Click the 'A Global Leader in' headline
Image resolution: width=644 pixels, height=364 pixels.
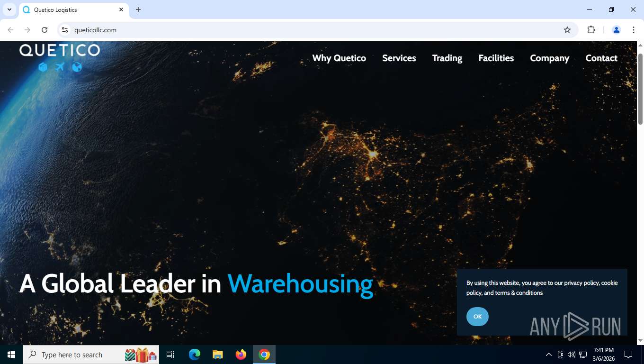(120, 283)
